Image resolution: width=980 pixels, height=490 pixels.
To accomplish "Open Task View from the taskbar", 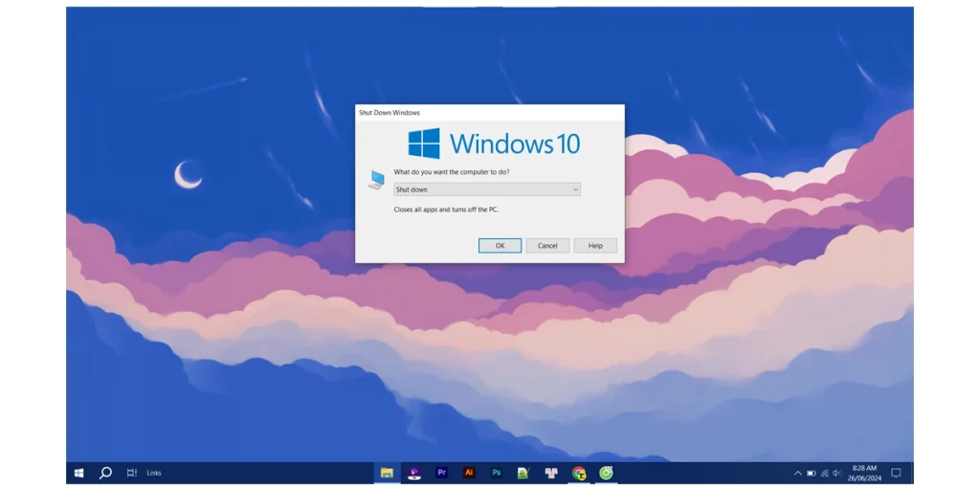I will [x=132, y=473].
